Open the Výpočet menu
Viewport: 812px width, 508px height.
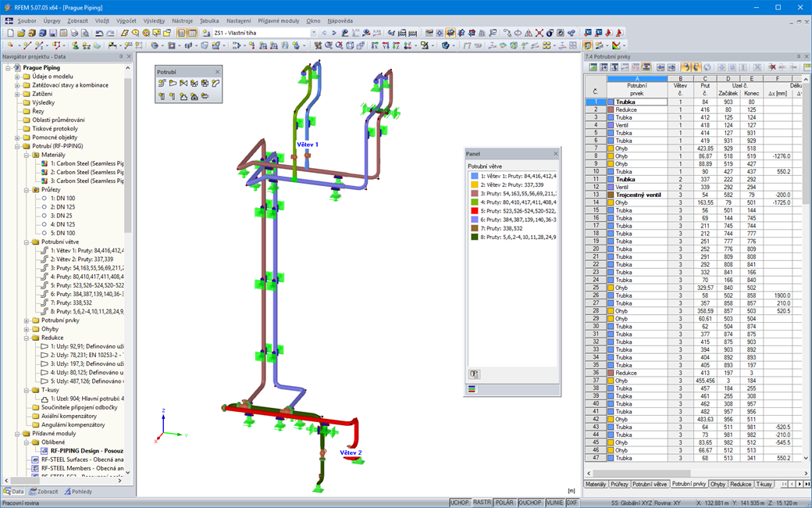coord(126,21)
